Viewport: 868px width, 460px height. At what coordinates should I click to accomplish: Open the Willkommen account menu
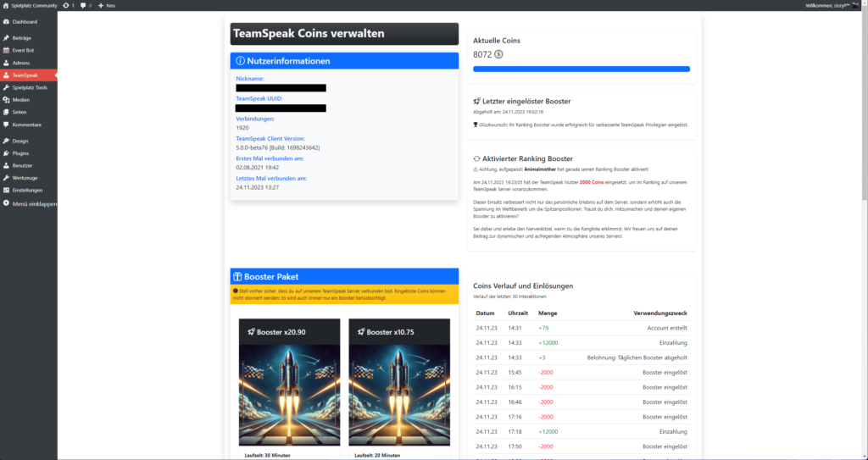coord(832,6)
